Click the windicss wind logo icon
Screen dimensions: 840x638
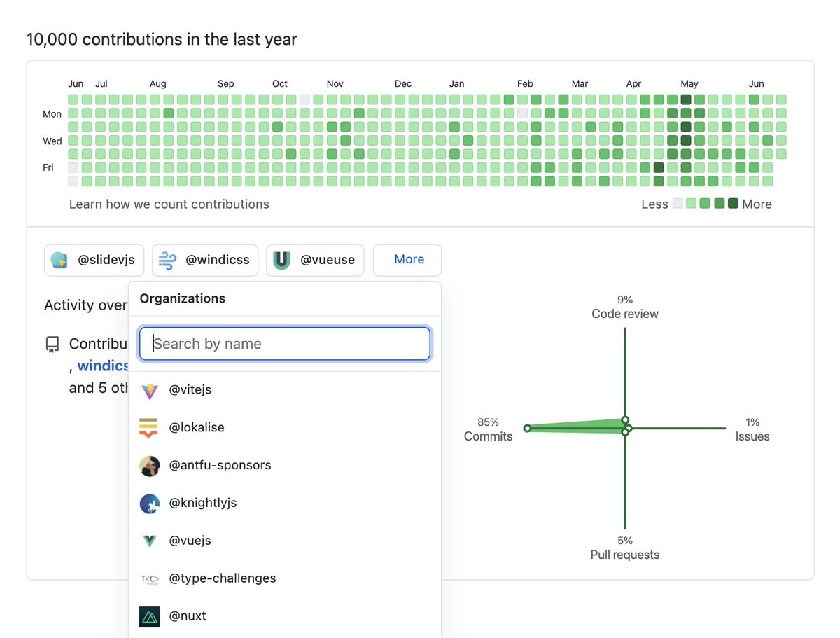click(167, 260)
